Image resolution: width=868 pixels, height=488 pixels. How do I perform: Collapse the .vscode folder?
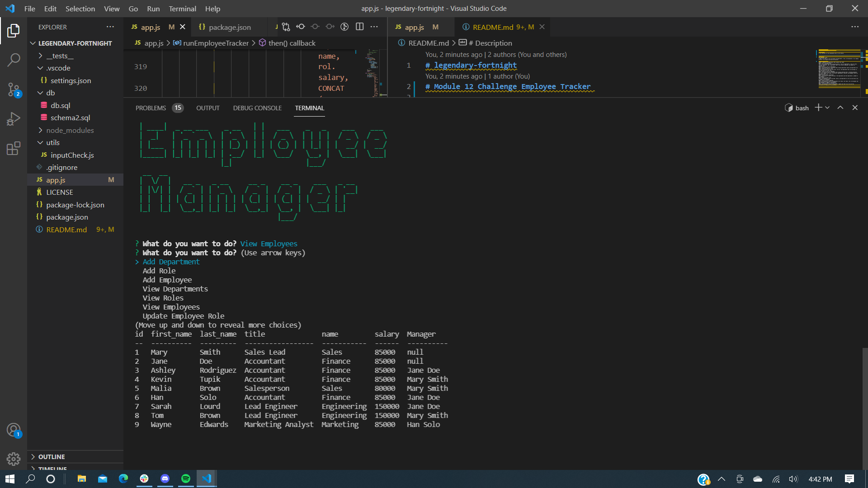click(x=58, y=68)
